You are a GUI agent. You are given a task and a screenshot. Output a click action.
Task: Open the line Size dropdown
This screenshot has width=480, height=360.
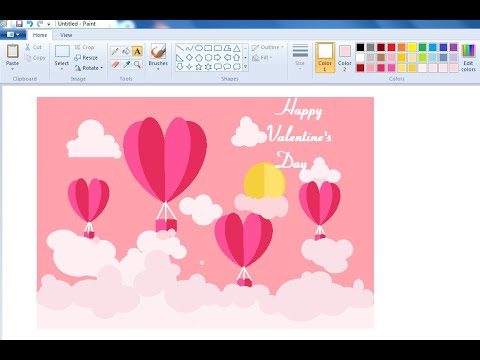click(x=300, y=57)
